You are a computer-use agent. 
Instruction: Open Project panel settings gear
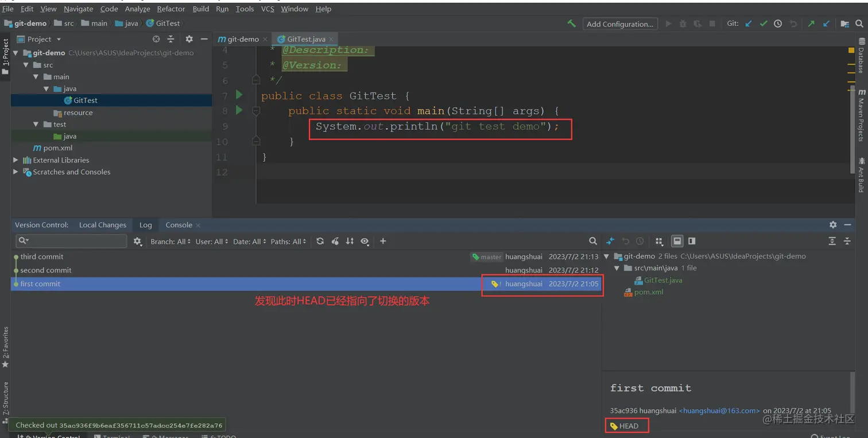189,39
